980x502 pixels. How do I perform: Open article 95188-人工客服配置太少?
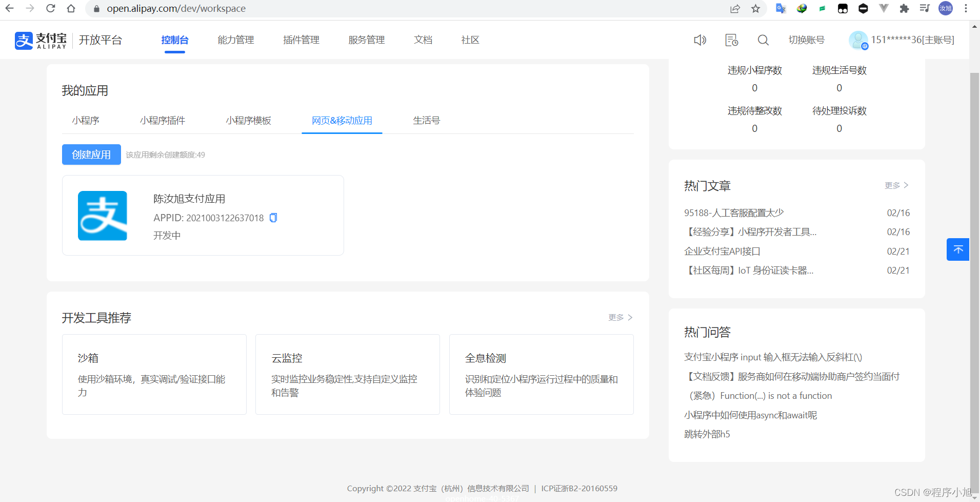[x=734, y=213]
